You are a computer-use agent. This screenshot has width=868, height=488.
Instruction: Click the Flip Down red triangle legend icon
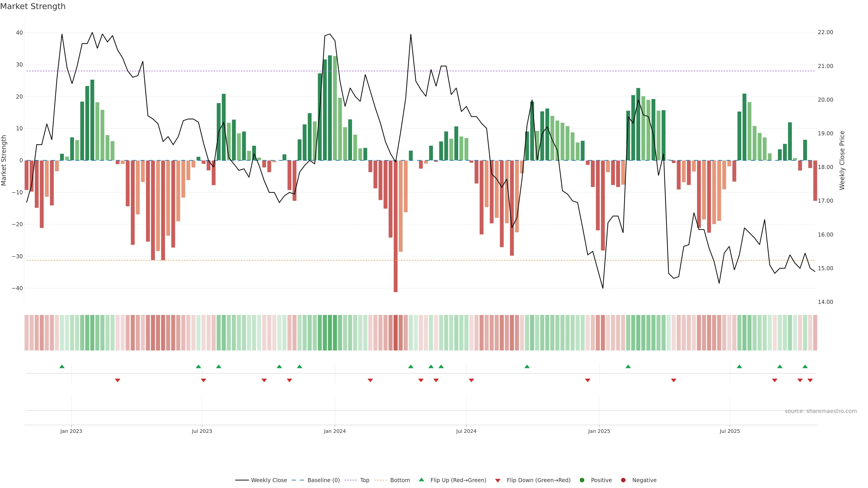coord(498,481)
